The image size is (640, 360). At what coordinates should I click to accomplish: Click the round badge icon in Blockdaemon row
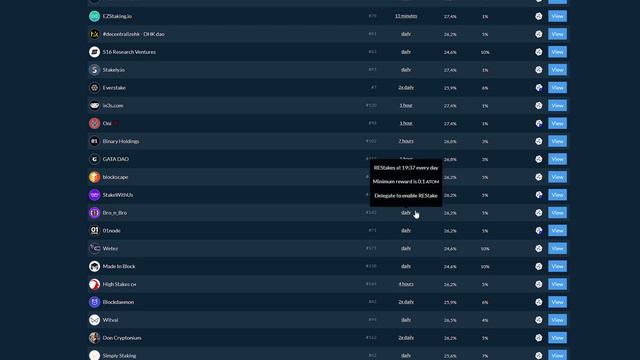pyautogui.click(x=539, y=302)
